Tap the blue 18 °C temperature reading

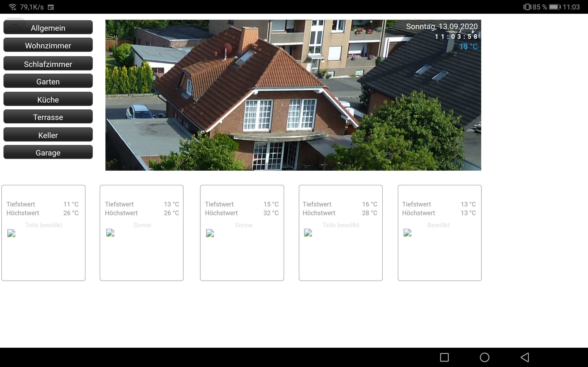pyautogui.click(x=468, y=46)
